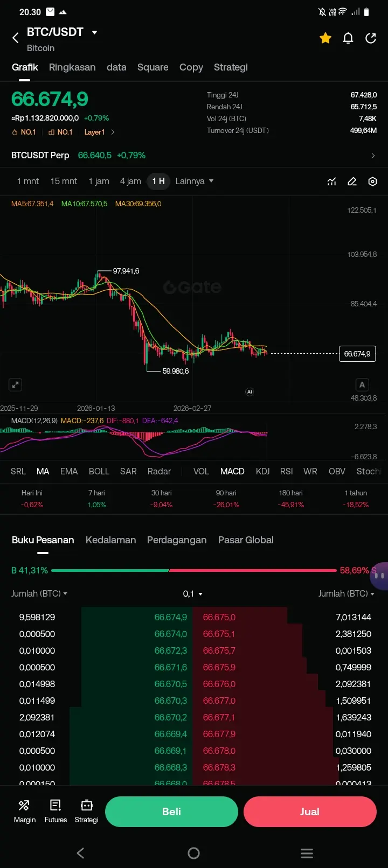
Task: Enable SAR indicator
Action: [128, 471]
